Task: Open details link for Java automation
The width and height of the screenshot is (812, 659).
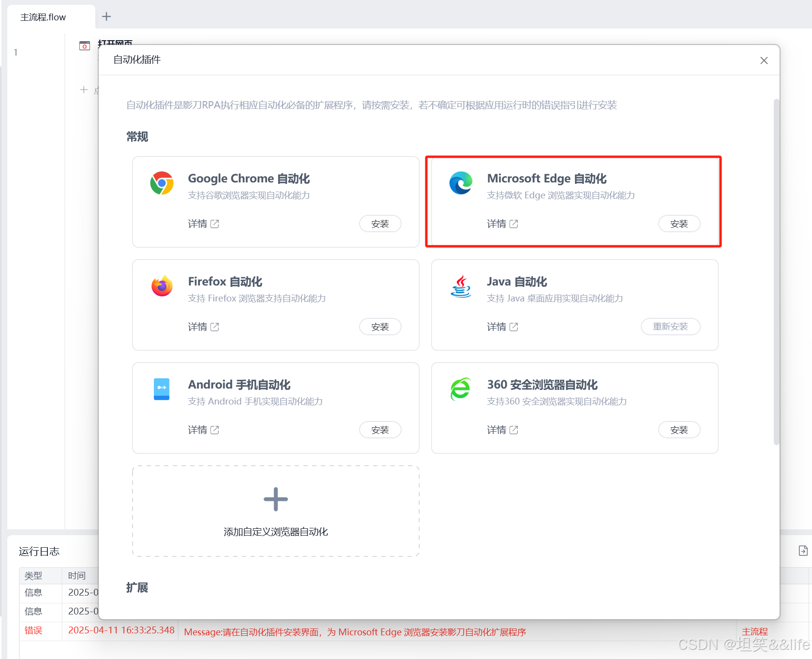Action: pos(503,327)
